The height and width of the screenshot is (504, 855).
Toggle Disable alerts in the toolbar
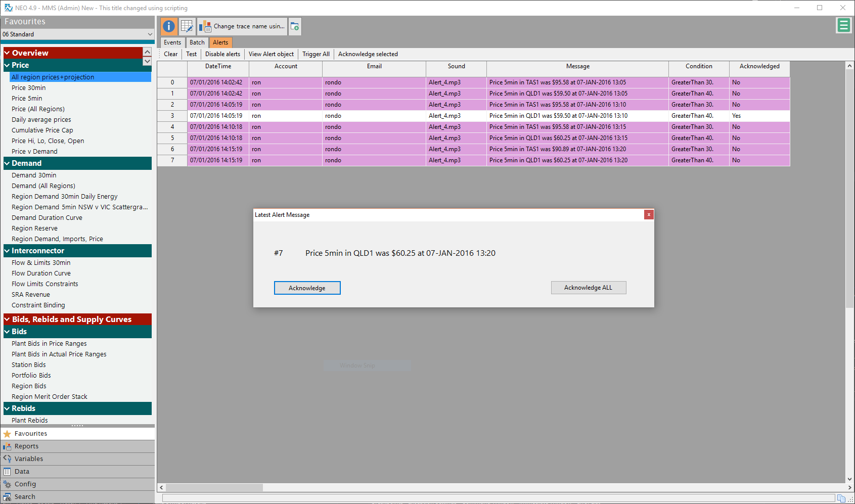coord(222,54)
